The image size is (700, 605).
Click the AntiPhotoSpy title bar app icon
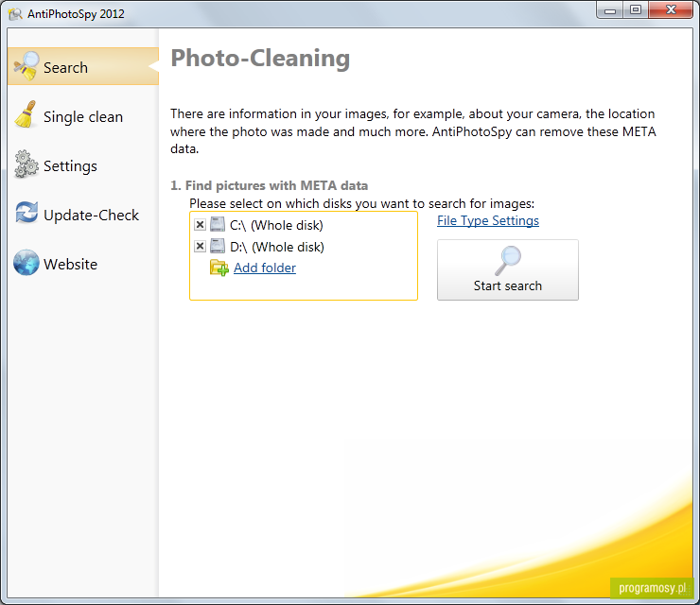coord(15,14)
